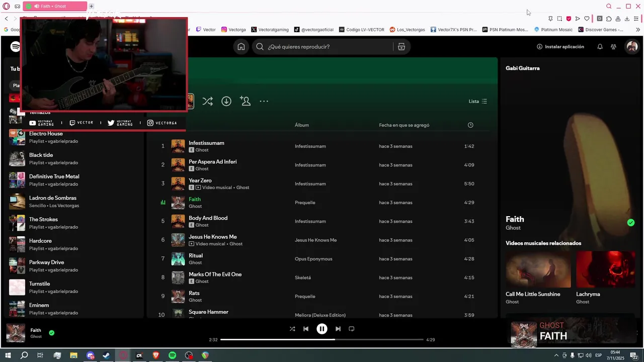Viewport: 644px width, 362px height.
Task: Click the search magnifier inside Spotify search box
Action: pyautogui.click(x=260, y=47)
